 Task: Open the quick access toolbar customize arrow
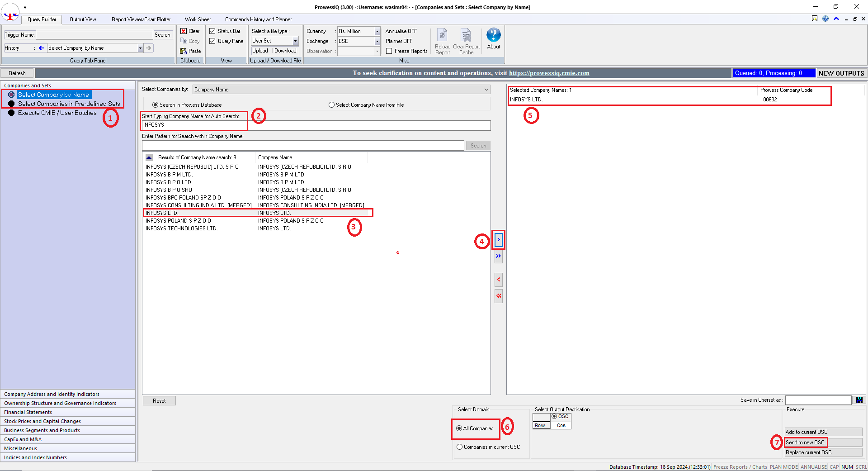click(25, 7)
